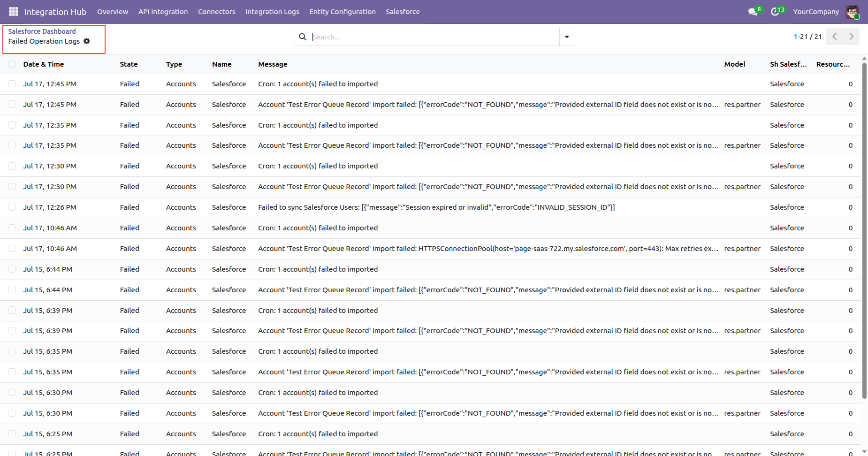Sort by the Model column header

[x=735, y=64]
